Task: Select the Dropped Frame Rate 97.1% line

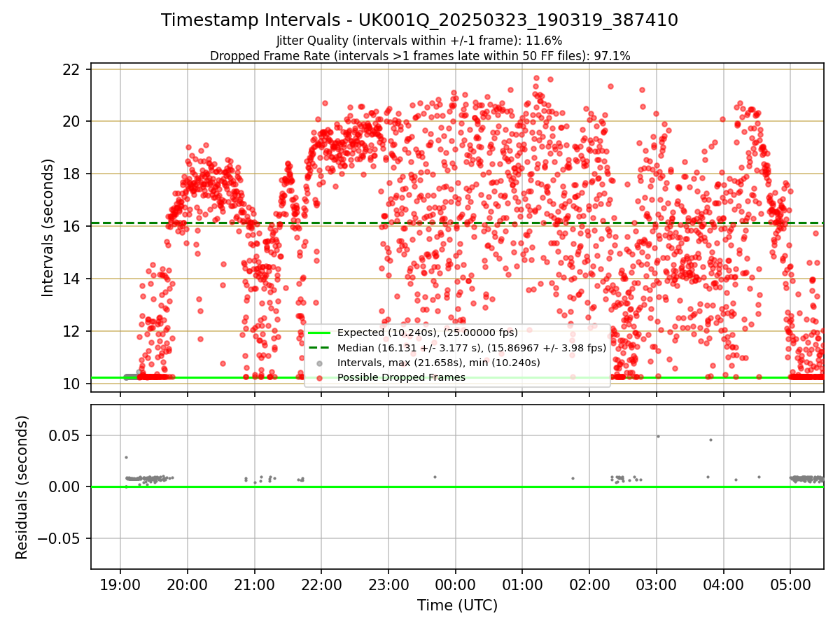Action: (419, 56)
